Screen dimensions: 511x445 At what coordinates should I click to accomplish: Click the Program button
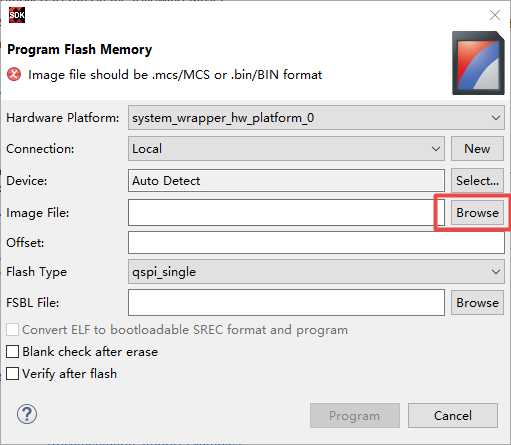[x=355, y=416]
